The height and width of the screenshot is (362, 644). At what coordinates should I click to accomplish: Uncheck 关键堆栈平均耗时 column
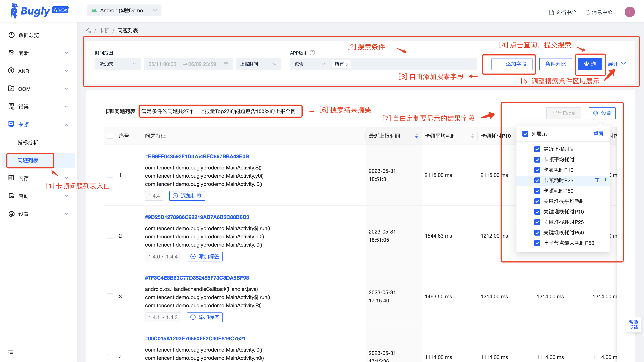(x=537, y=201)
